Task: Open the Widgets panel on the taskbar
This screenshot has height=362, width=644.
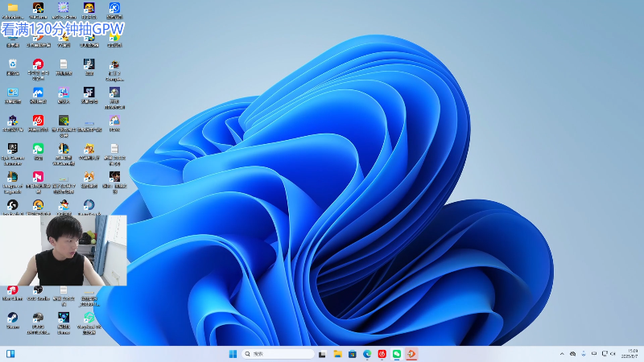Action: (10, 354)
